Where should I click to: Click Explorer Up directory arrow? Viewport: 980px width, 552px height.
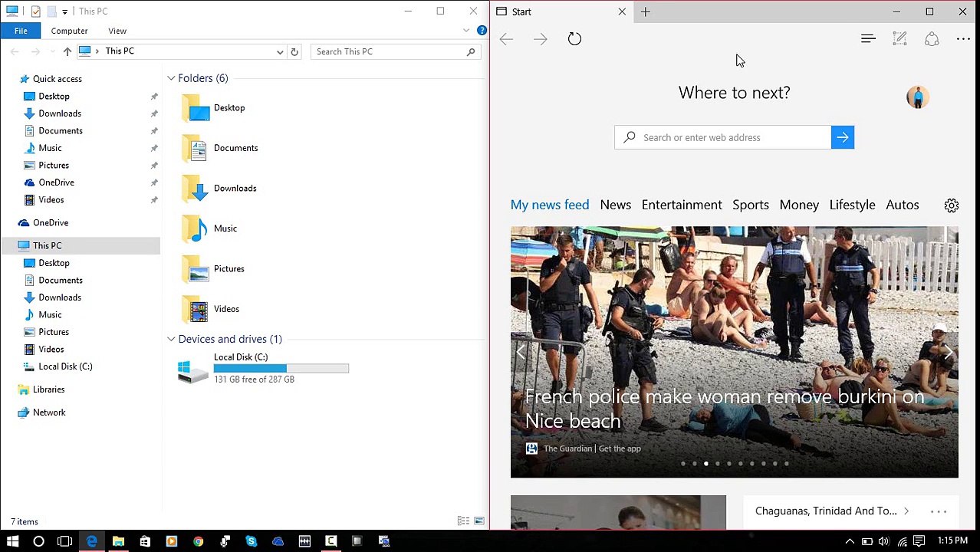pyautogui.click(x=67, y=51)
